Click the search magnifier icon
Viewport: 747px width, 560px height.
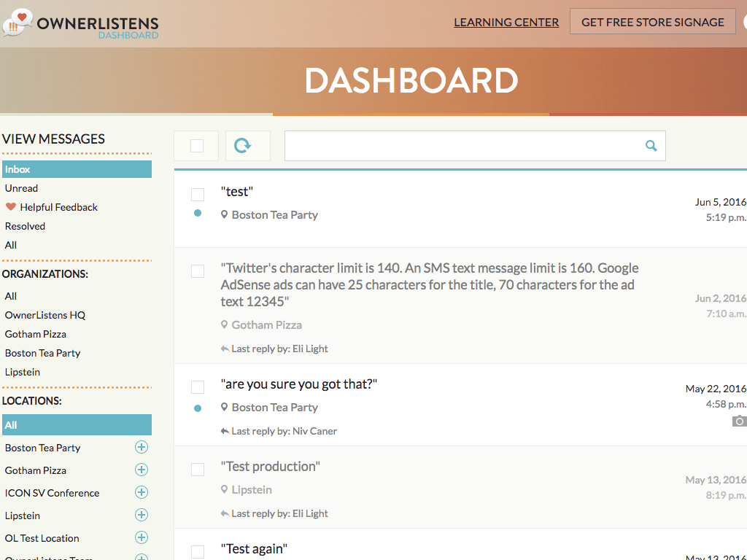(651, 146)
